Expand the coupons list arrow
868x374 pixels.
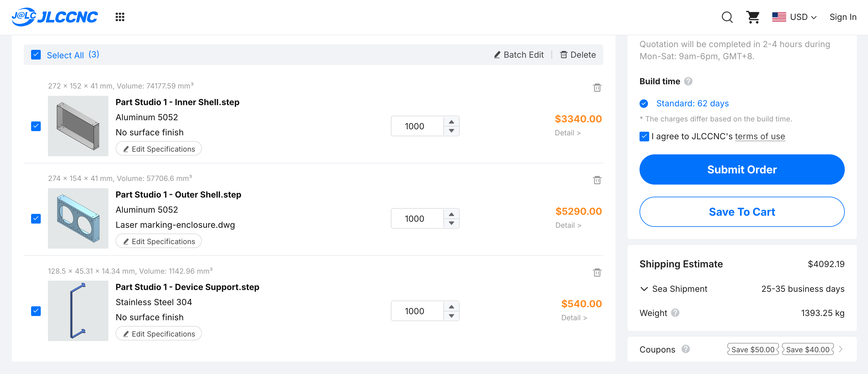tap(840, 349)
